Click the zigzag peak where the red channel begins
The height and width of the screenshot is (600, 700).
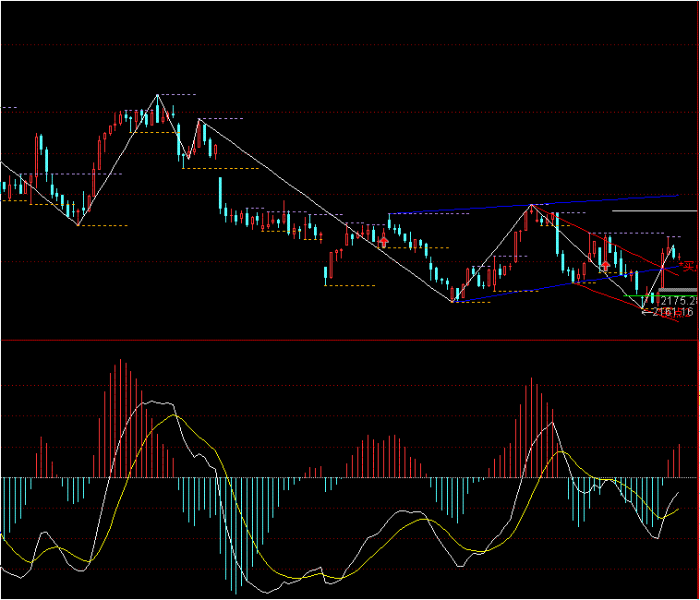coord(531,205)
